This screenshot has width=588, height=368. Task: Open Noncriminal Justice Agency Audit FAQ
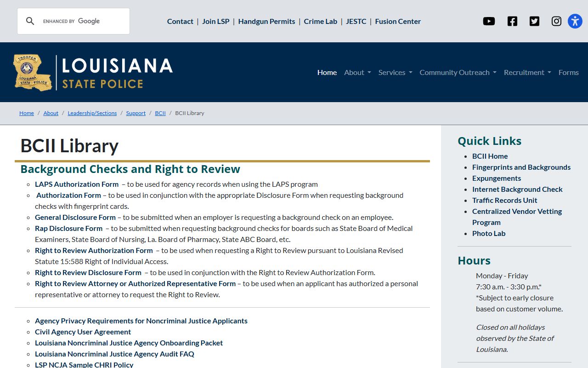pos(114,354)
